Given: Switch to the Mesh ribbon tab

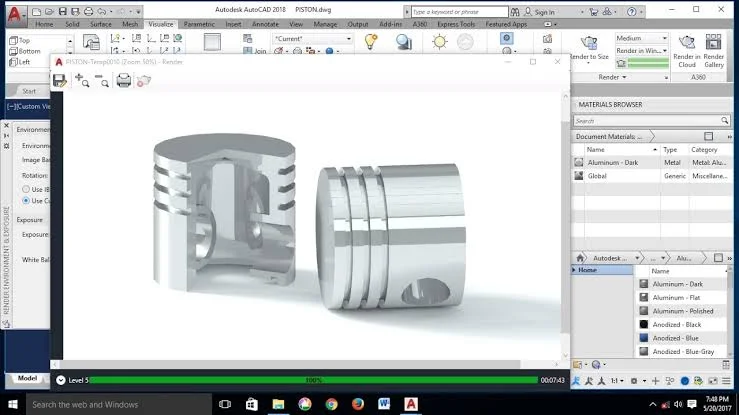Looking at the screenshot, I should [x=130, y=24].
